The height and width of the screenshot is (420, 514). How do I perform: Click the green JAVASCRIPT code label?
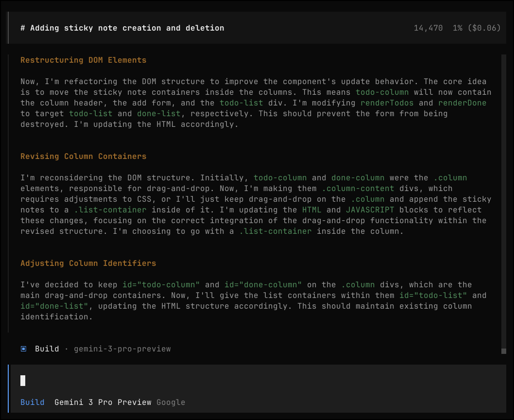click(x=370, y=210)
